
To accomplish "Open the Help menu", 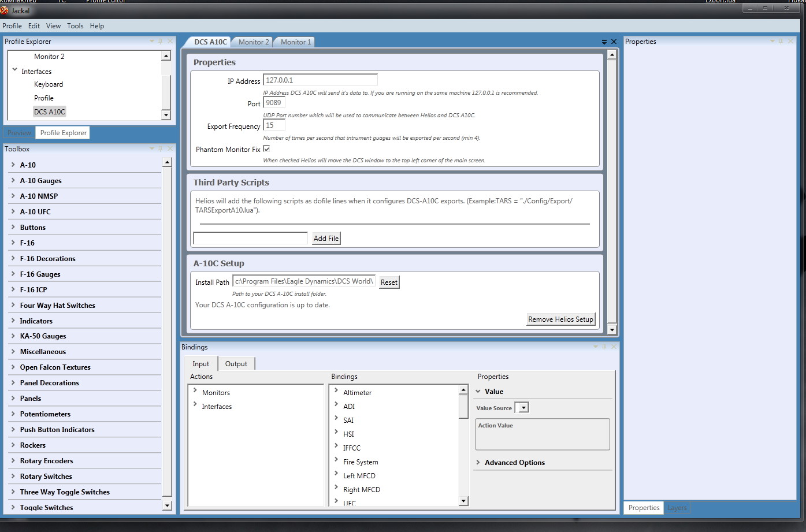I will [x=97, y=26].
